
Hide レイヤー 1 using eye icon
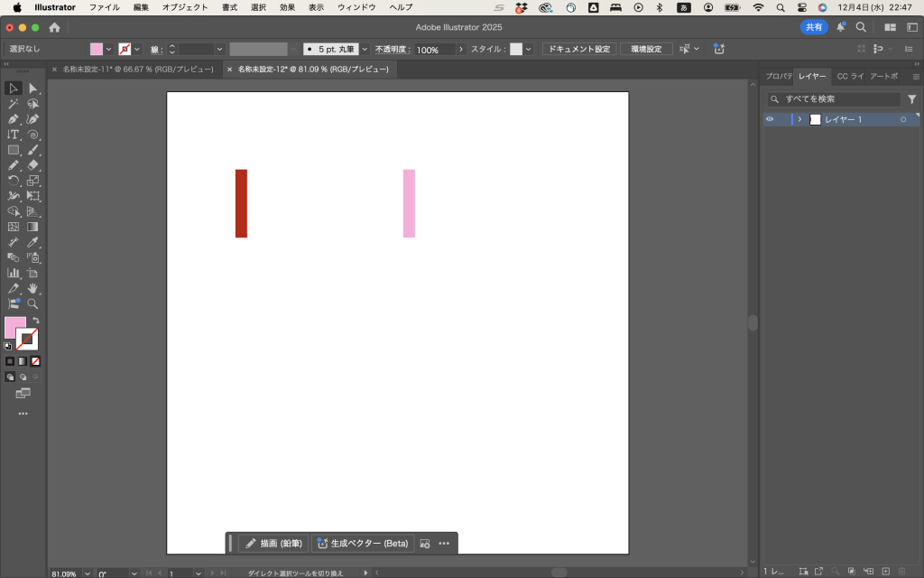click(x=770, y=119)
